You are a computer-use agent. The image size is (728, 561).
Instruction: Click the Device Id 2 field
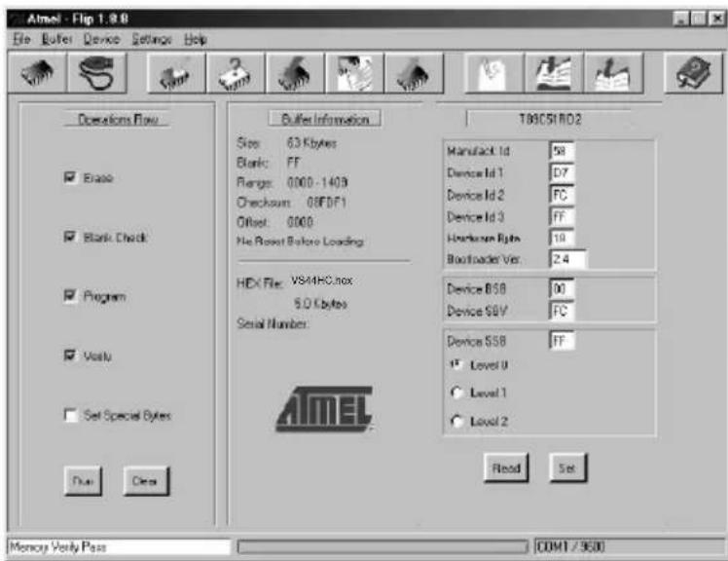[x=562, y=195]
